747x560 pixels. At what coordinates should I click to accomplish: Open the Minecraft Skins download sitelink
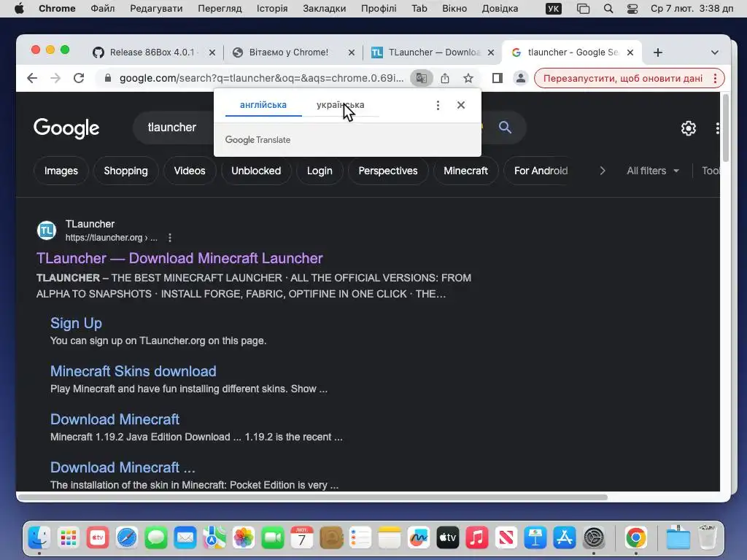[x=133, y=371]
